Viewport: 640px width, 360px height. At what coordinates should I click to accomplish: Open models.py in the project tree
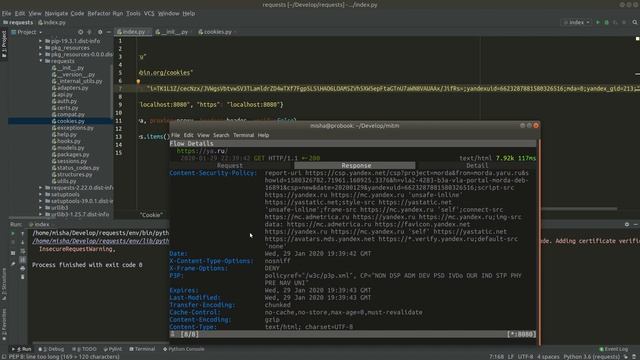(68, 148)
